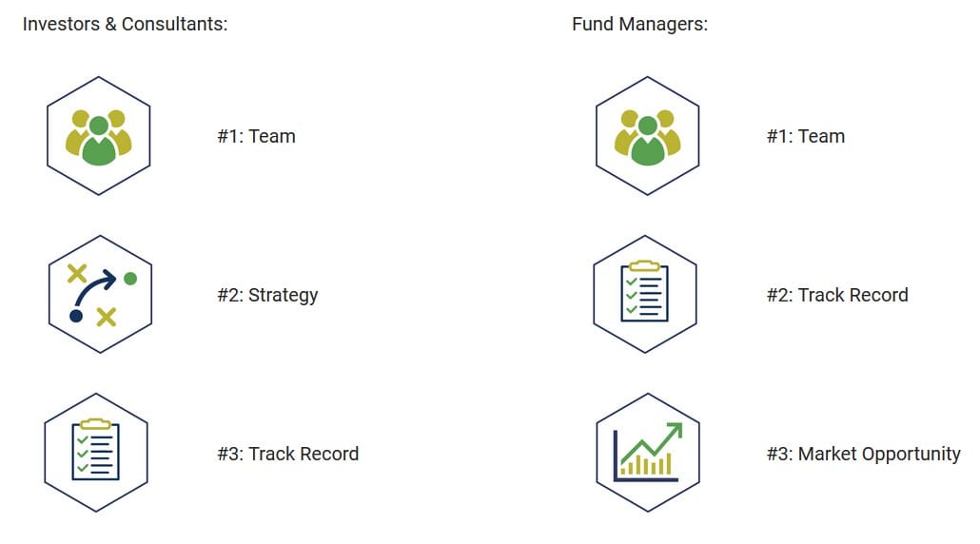Open the "#3: Market Opportunity" label

coord(863,454)
